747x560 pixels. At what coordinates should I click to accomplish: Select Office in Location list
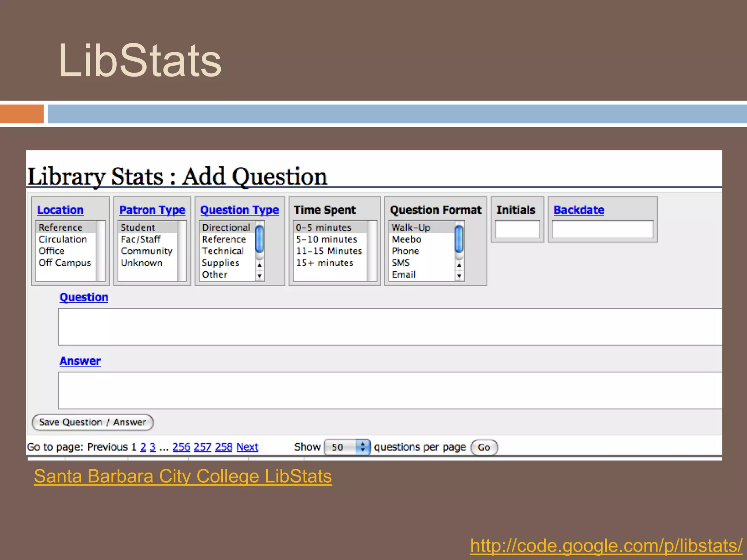coord(66,251)
